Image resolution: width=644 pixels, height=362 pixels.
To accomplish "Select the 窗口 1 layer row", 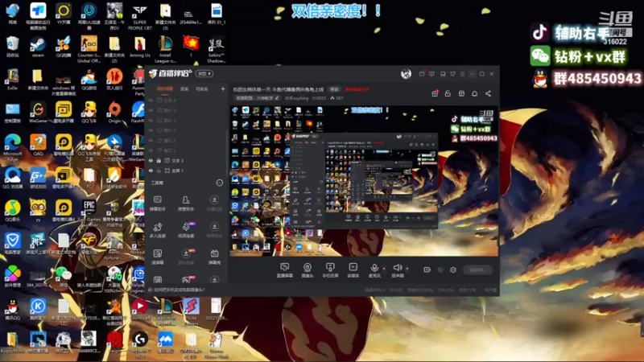I will [187, 150].
